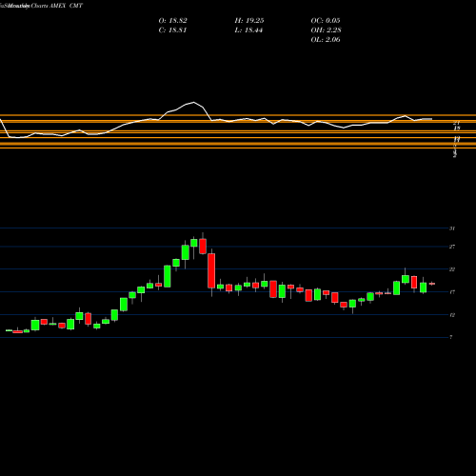Click the 'OL: 2.06' value
The height and width of the screenshot is (476, 476).
(326, 40)
